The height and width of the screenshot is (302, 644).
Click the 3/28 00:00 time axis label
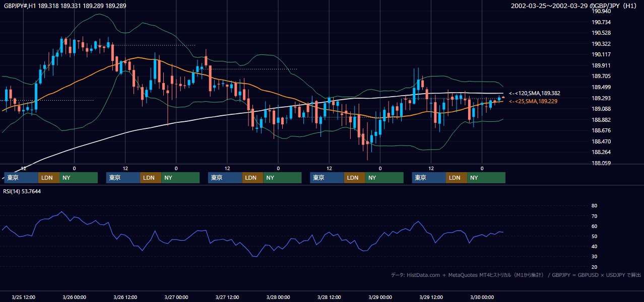(278, 297)
